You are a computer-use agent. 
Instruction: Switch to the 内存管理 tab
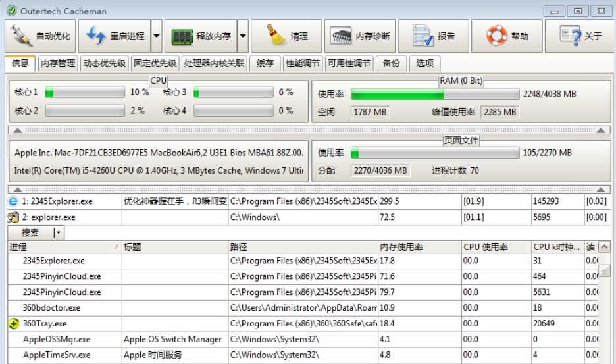58,63
